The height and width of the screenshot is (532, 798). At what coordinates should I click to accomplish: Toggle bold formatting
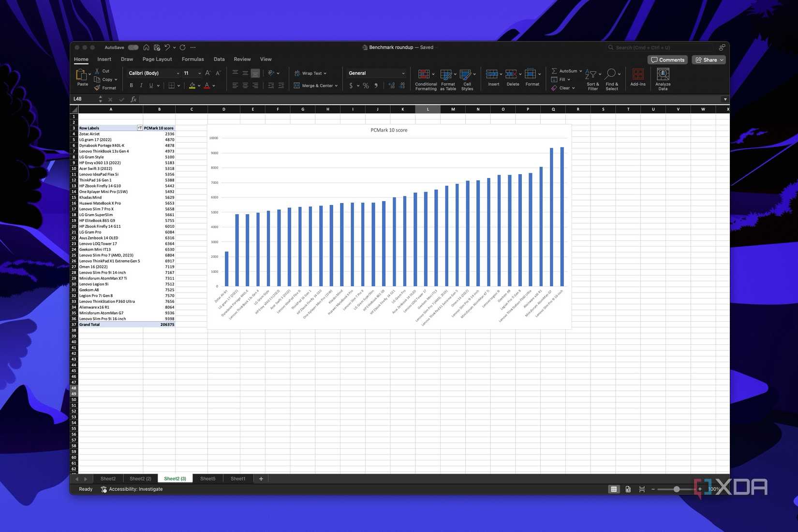(131, 86)
